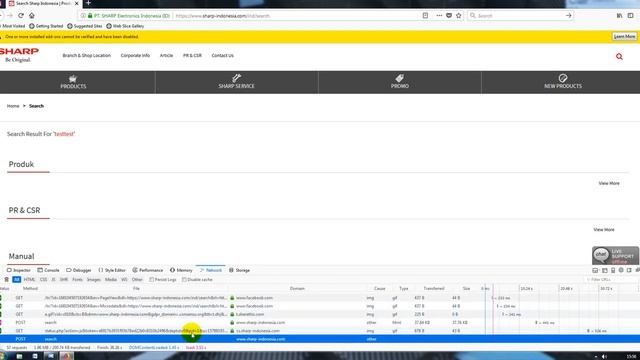
Task: Filter network requests by WS
Action: (x=124, y=280)
